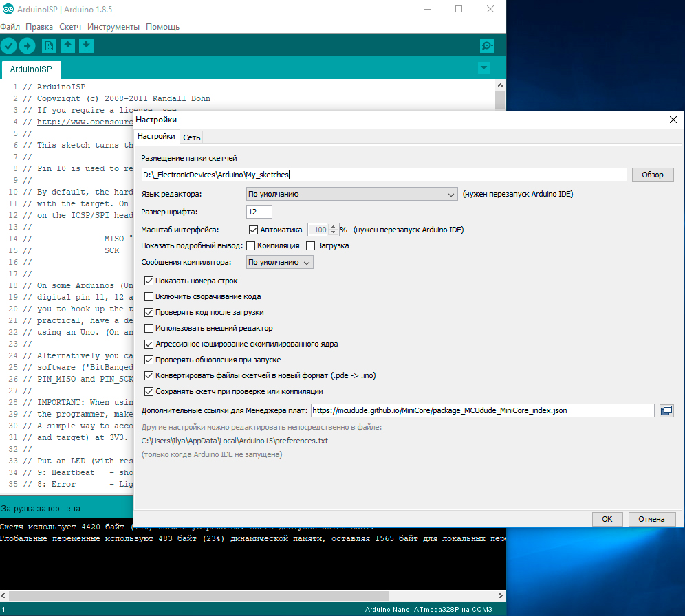Click the Save sketch down-arrow icon
The height and width of the screenshot is (616, 685).
tap(86, 46)
